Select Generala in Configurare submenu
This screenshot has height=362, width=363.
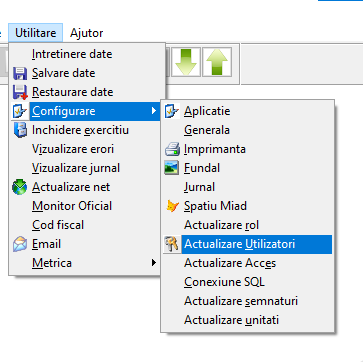click(247, 130)
